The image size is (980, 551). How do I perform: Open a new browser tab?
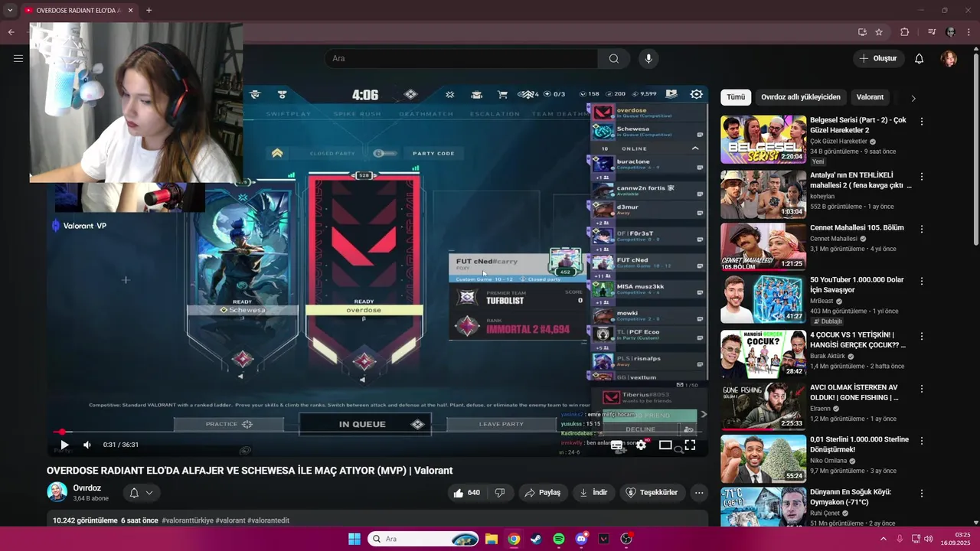coord(149,10)
